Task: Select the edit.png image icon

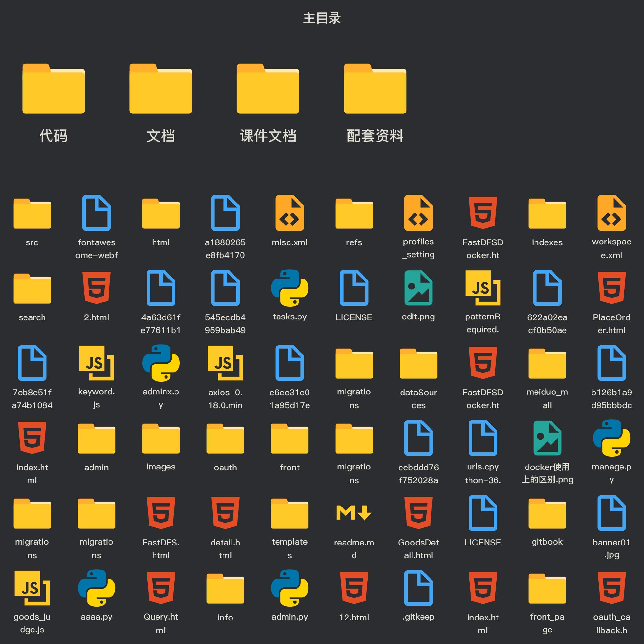Action: pyautogui.click(x=418, y=288)
